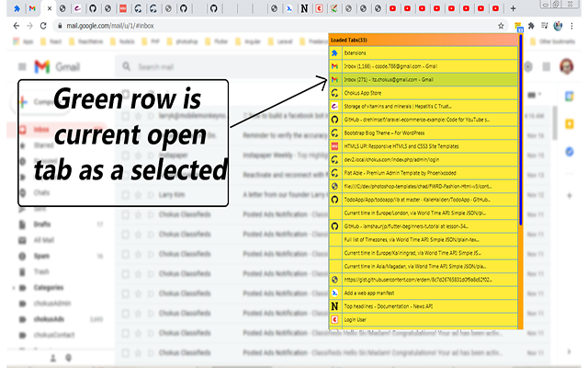588x368 pixels.
Task: Select 'Storage of vitamins and minerals' row
Action: click(424, 107)
